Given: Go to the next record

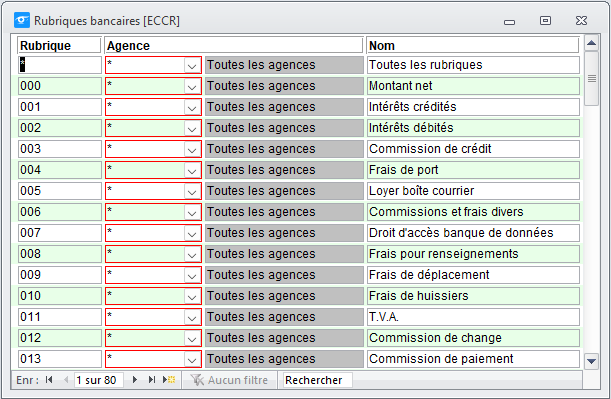Looking at the screenshot, I should pyautogui.click(x=135, y=380).
